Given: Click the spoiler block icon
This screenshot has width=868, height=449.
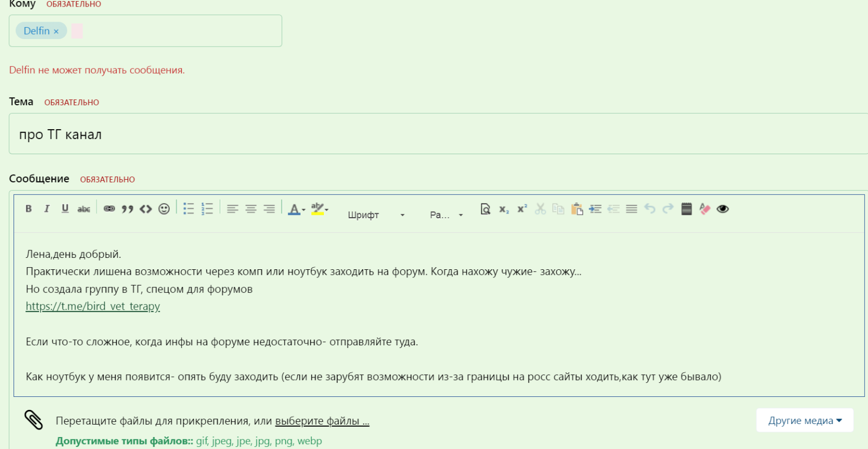Looking at the screenshot, I should [x=686, y=208].
